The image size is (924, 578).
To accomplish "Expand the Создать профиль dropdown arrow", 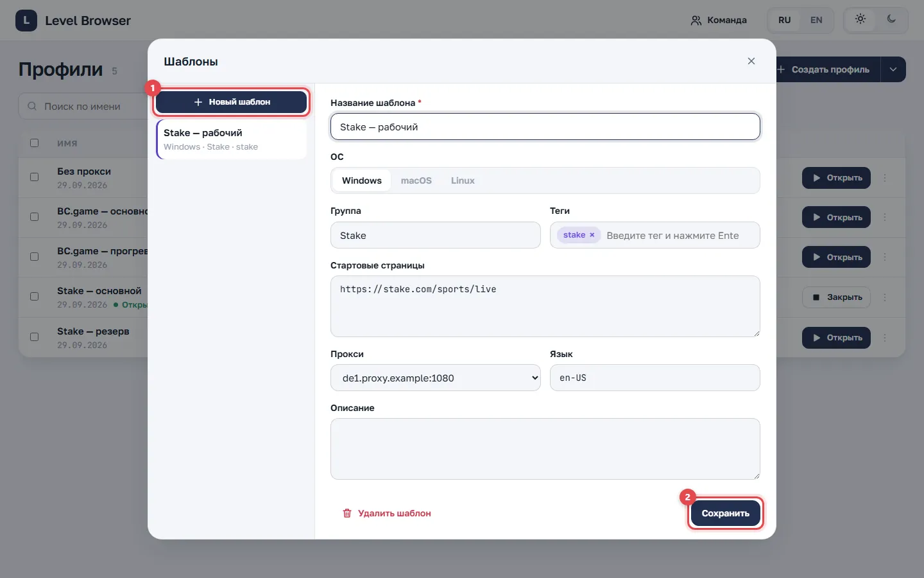I will point(893,69).
